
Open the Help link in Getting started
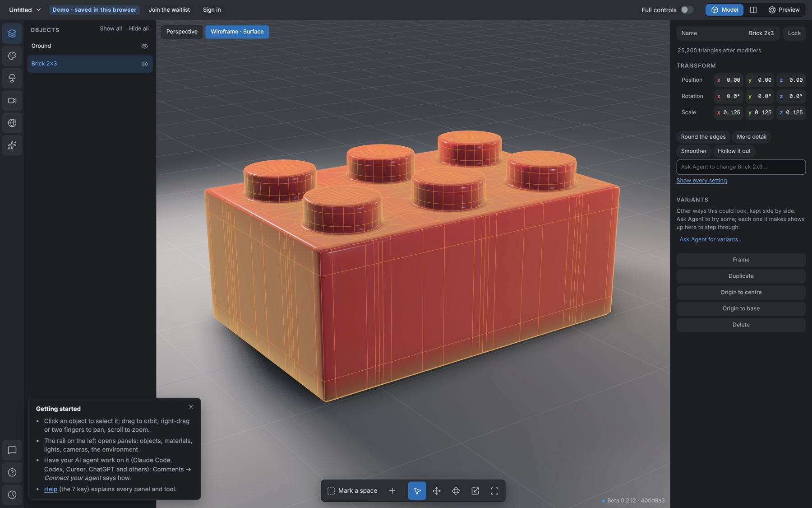click(51, 489)
